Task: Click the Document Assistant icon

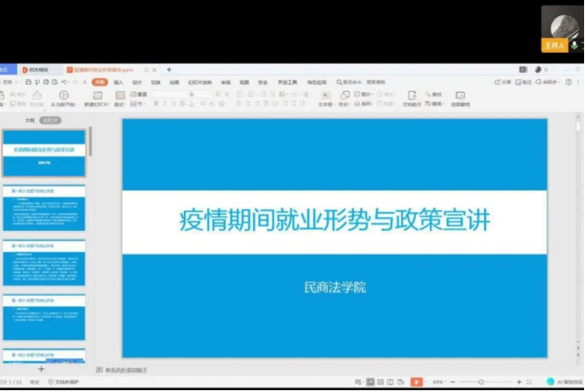Action: (411, 95)
